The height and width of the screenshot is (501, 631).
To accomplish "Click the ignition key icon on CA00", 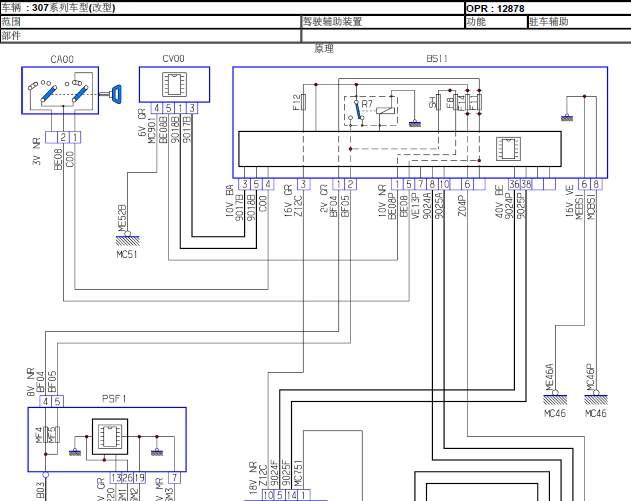I will pos(112,93).
